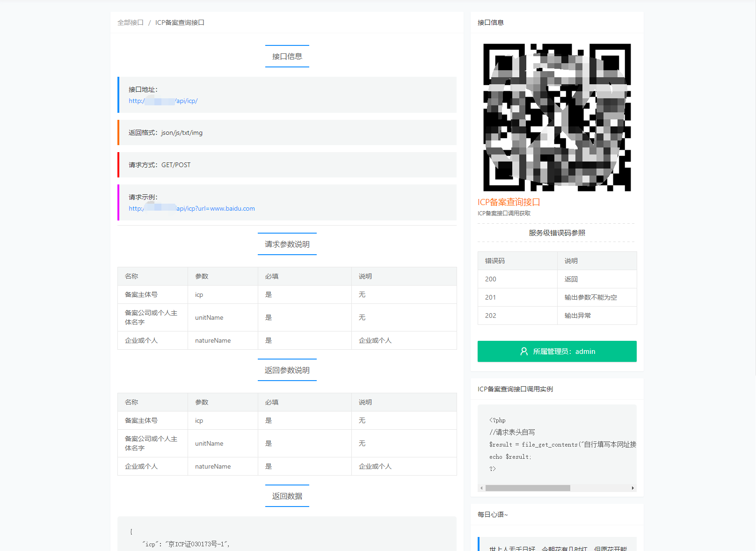Open the API address link ending in /api/icp/
This screenshot has width=756, height=551.
[163, 101]
